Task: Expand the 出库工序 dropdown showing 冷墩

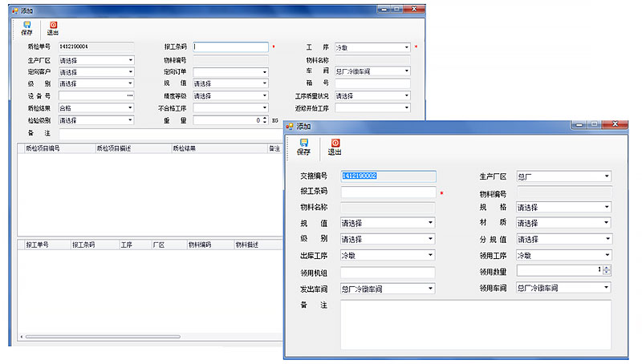Action: click(x=430, y=256)
